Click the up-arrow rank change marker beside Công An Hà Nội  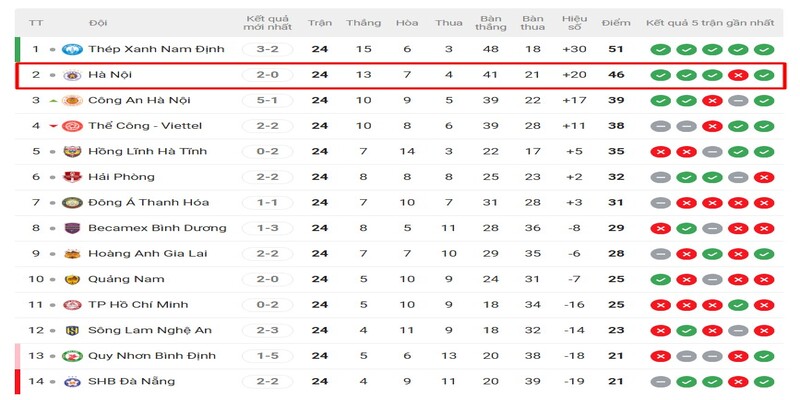coord(52,100)
